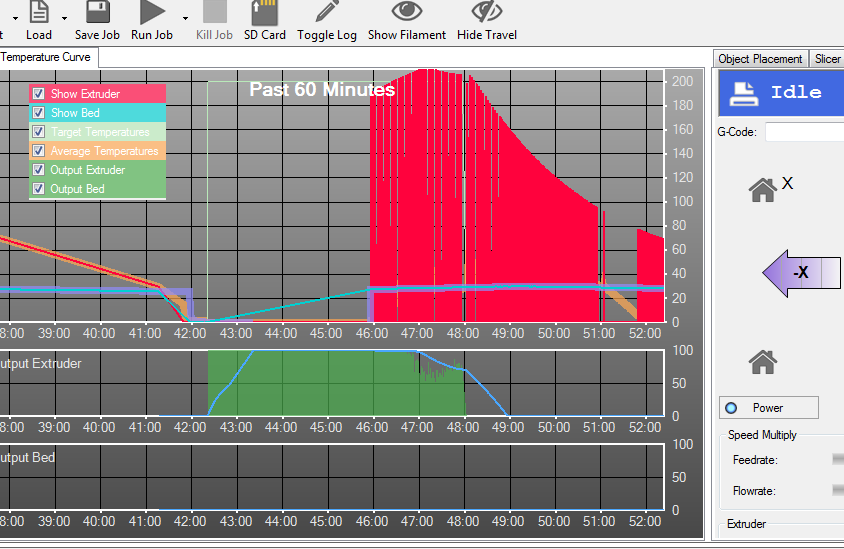Click the Load file icon
Image resolution: width=844 pixels, height=549 pixels.
[38, 13]
